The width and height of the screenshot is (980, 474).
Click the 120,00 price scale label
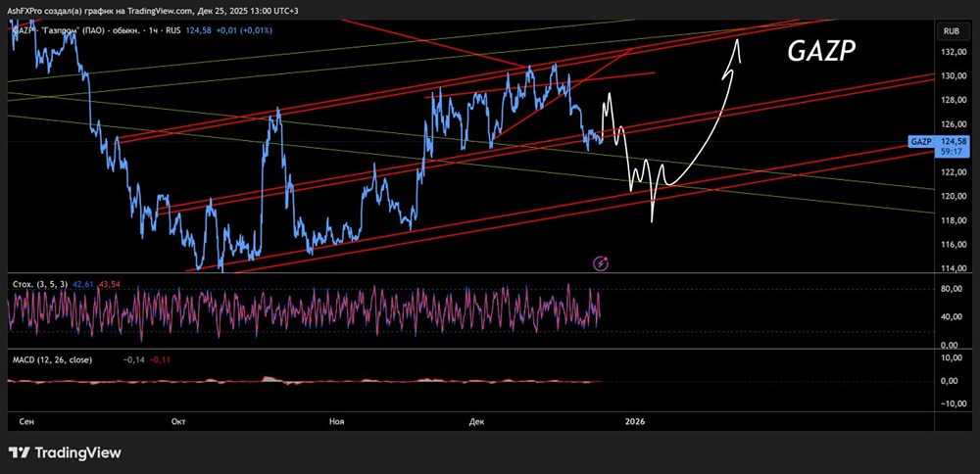pyautogui.click(x=953, y=196)
